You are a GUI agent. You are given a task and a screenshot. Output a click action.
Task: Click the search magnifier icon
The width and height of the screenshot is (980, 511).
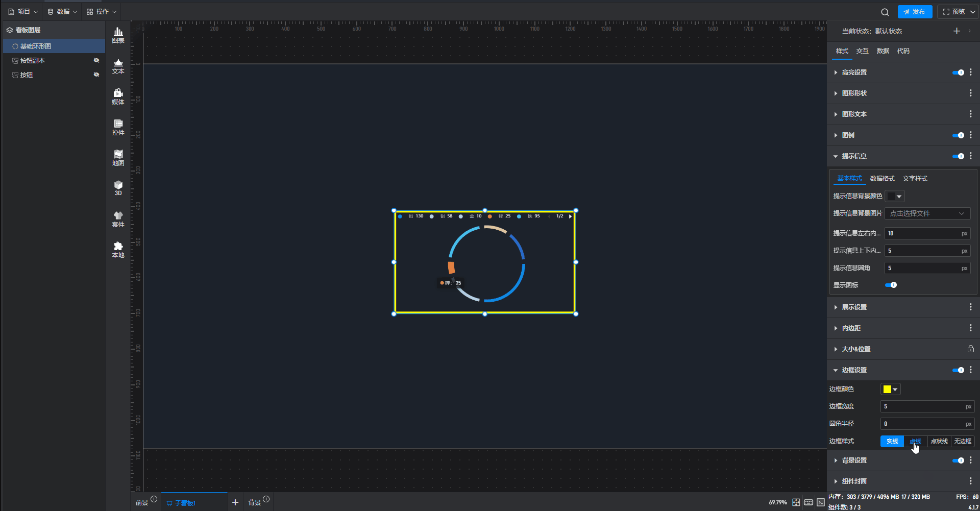(885, 12)
